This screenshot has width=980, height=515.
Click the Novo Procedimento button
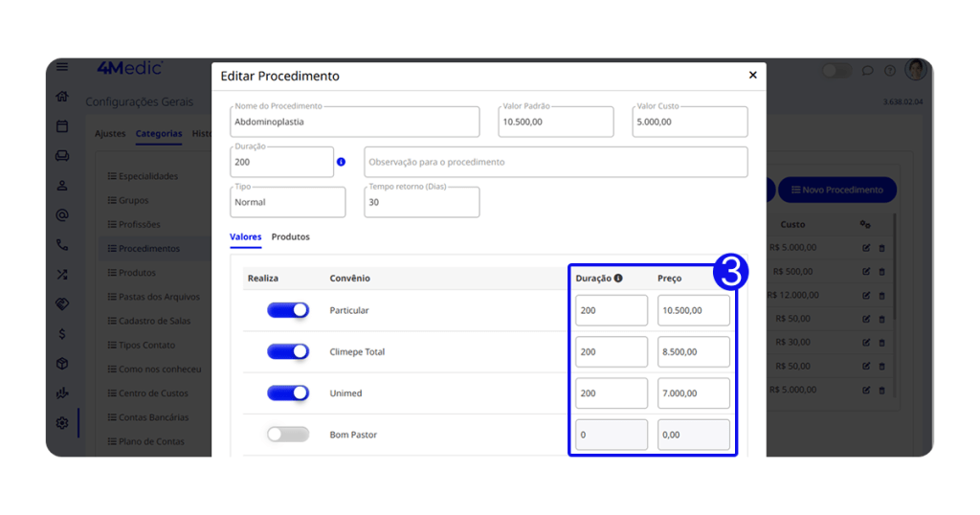836,190
